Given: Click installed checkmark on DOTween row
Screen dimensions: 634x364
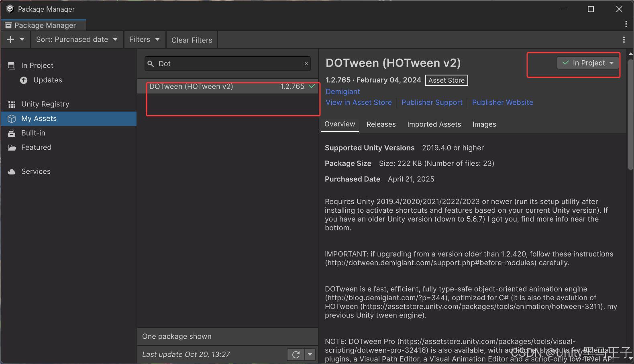Looking at the screenshot, I should (x=312, y=86).
